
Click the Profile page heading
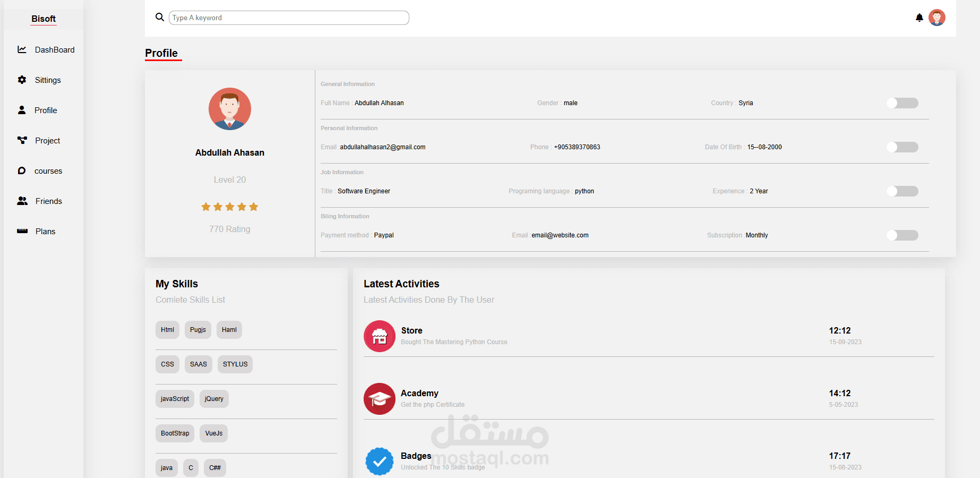click(x=161, y=53)
